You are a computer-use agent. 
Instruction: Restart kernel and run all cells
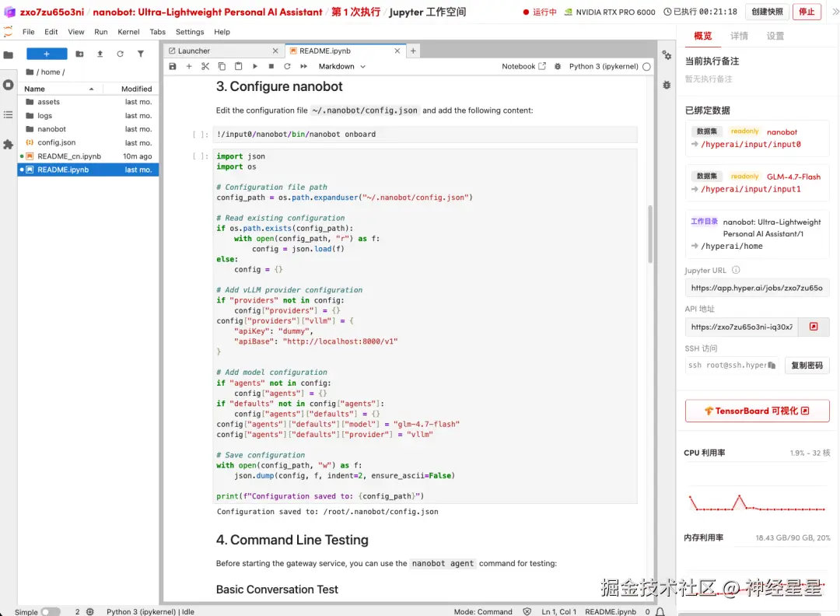304,66
